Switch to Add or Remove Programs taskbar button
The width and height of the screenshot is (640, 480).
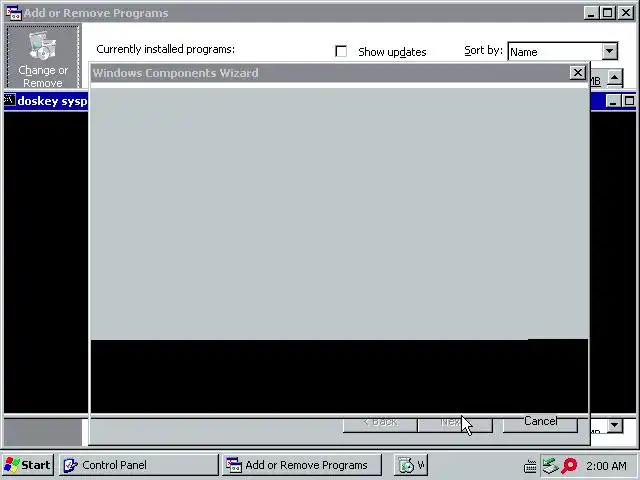(302, 465)
